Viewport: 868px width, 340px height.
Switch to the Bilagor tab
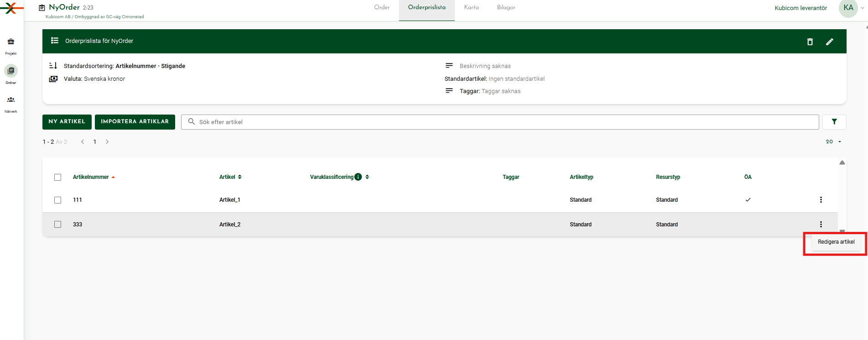506,7
